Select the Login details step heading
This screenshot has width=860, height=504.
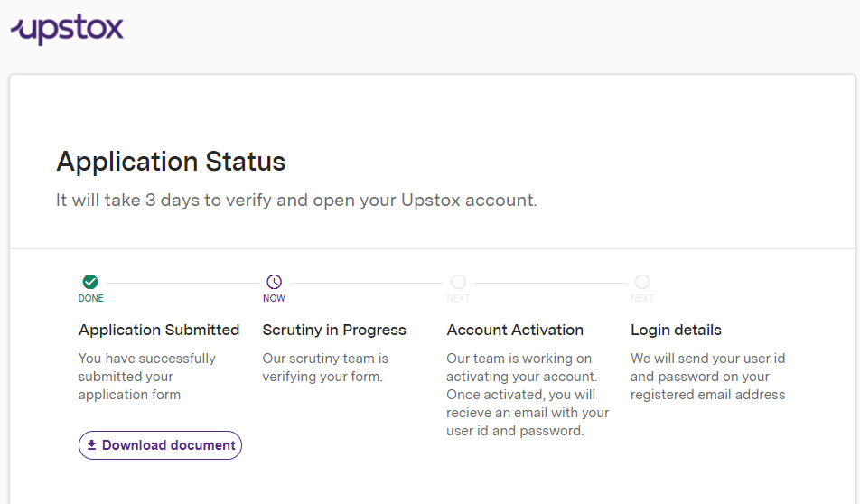[x=676, y=331]
